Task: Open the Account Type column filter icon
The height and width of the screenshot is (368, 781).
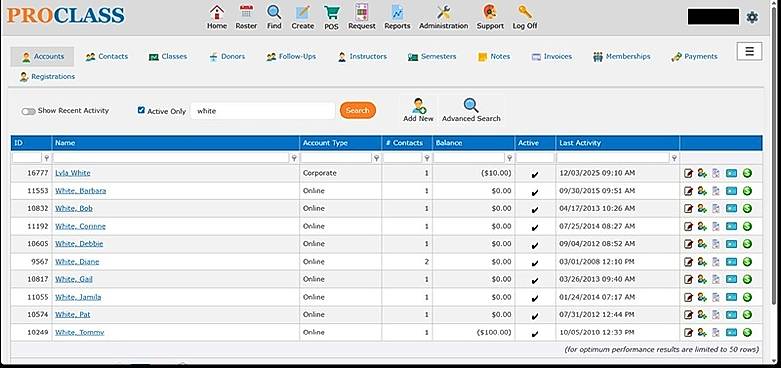Action: point(377,158)
